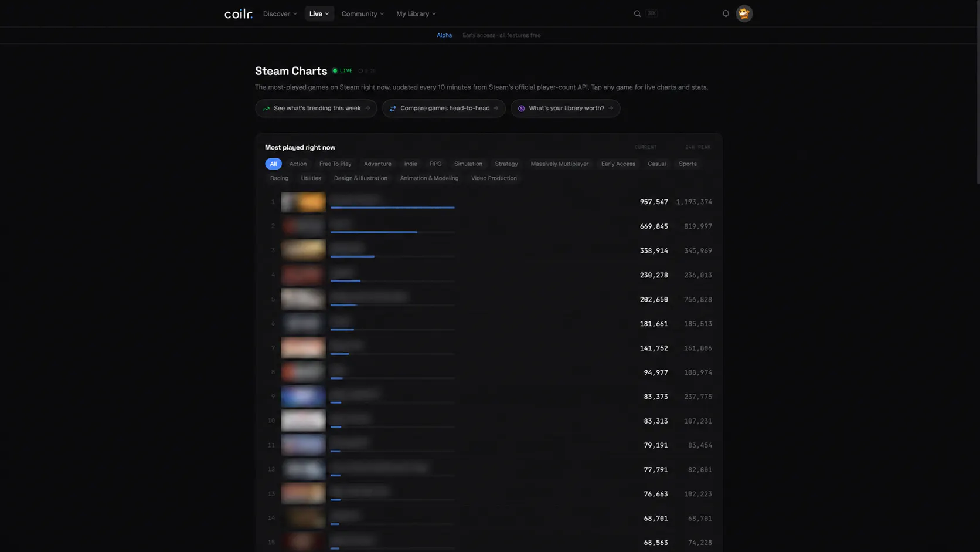Viewport: 980px width, 552px height.
Task: Click the clock icon beside LIVE
Action: coord(360,71)
